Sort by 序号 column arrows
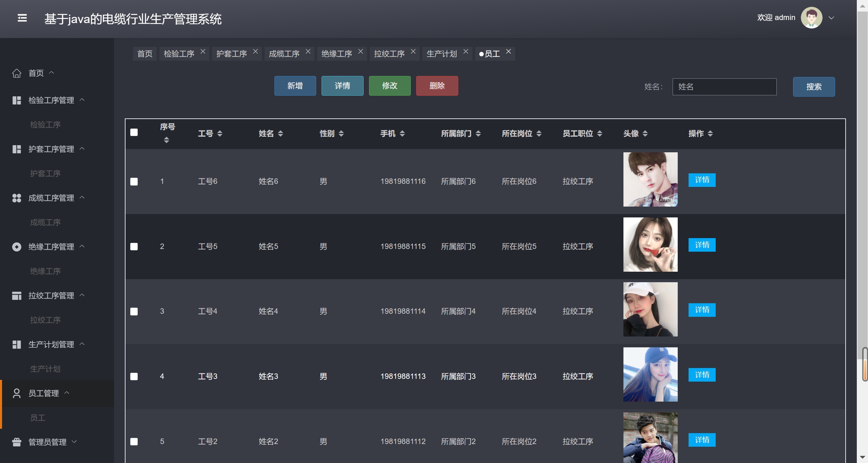 point(166,140)
